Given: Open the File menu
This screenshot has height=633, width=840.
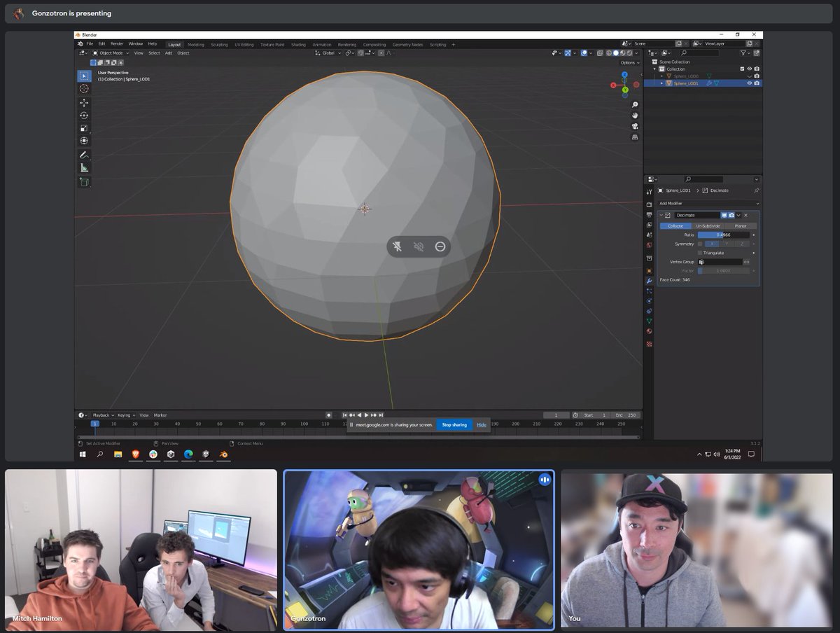Looking at the screenshot, I should pos(90,44).
